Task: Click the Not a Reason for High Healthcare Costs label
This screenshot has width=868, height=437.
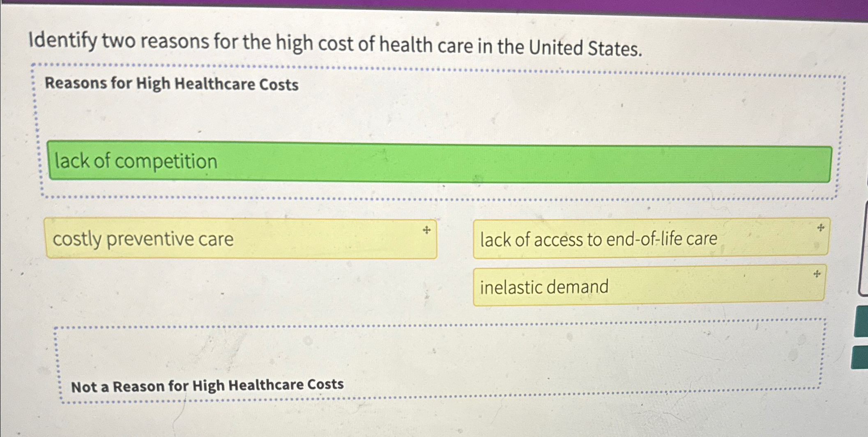Action: pyautogui.click(x=207, y=386)
